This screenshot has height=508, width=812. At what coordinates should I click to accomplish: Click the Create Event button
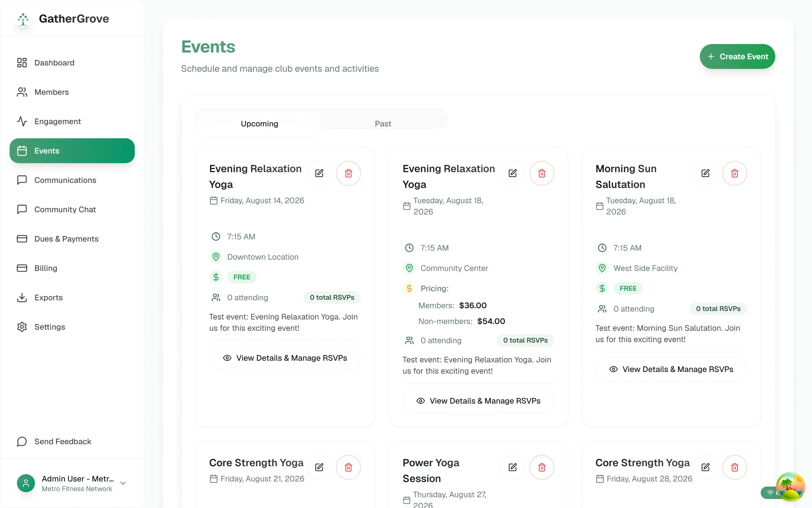click(x=737, y=56)
